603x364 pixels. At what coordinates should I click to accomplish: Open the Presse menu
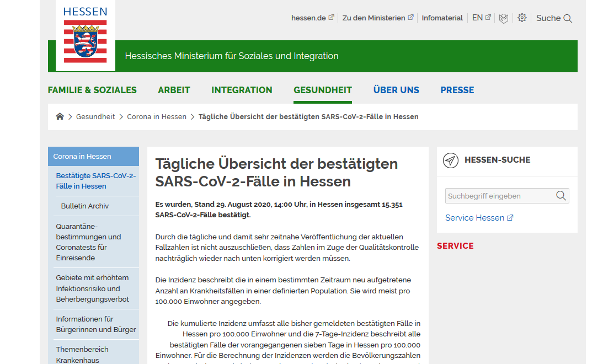[457, 90]
